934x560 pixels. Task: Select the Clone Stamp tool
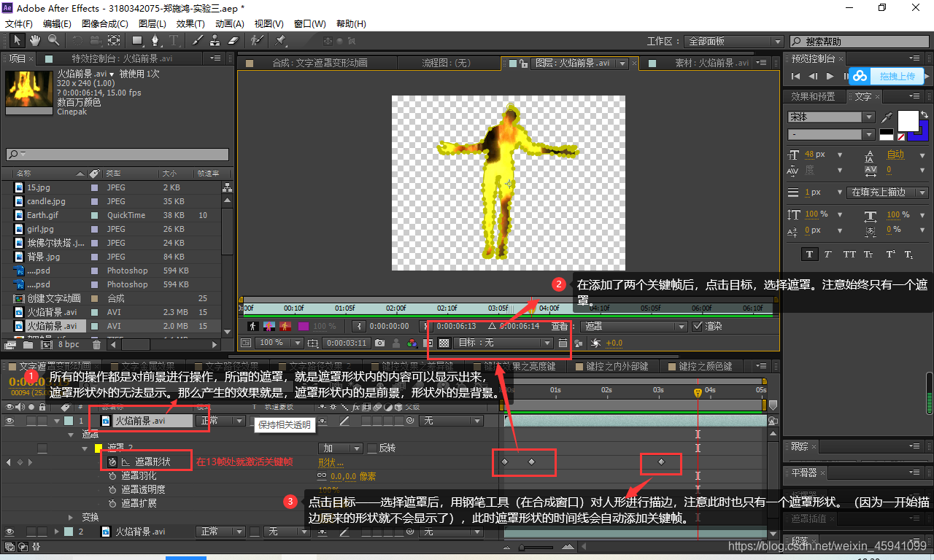(215, 40)
